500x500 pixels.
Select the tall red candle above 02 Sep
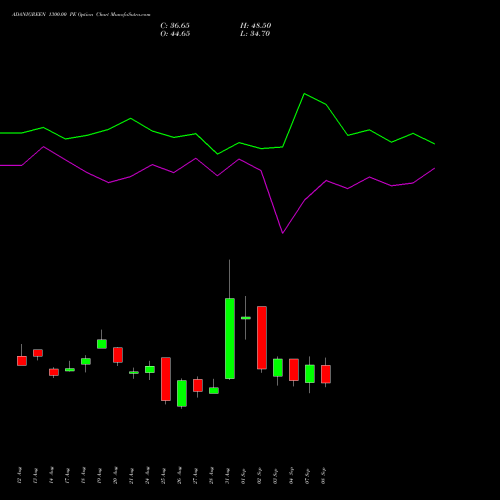tap(262, 338)
